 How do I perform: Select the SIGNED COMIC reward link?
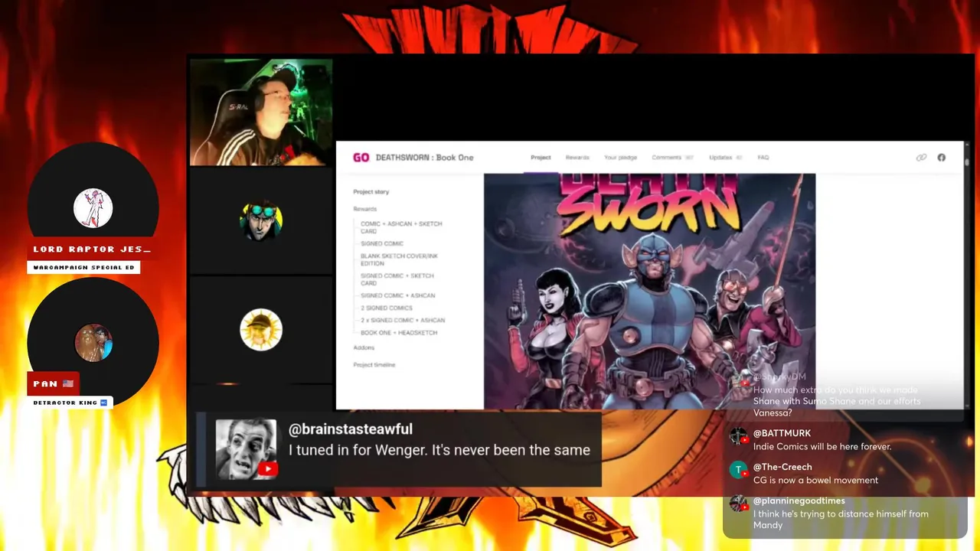(382, 243)
